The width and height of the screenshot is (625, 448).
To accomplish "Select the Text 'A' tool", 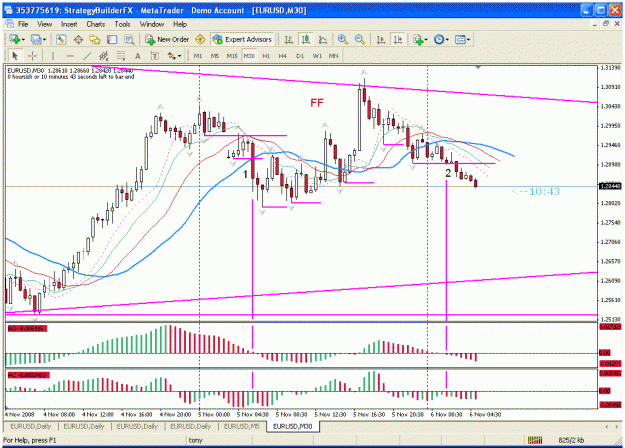I will (x=138, y=56).
